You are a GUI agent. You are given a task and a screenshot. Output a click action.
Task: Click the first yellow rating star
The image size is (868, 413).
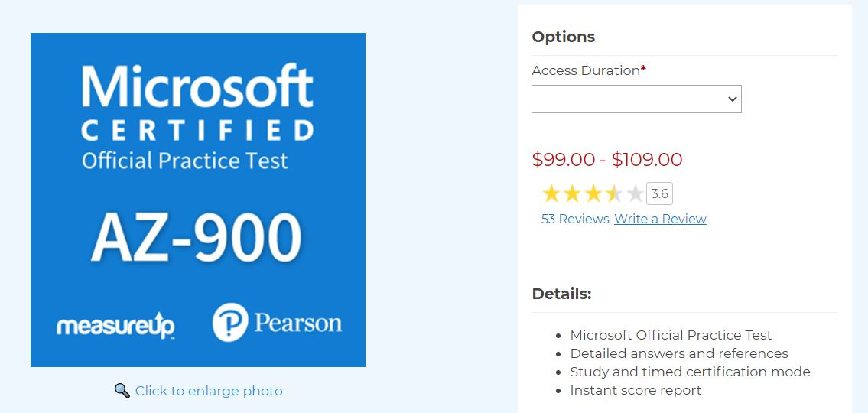coord(551,194)
